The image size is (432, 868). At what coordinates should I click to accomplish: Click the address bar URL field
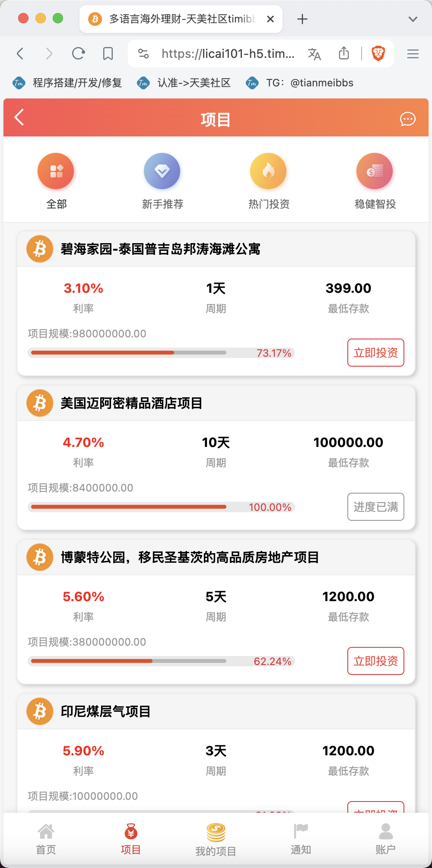pyautogui.click(x=228, y=54)
